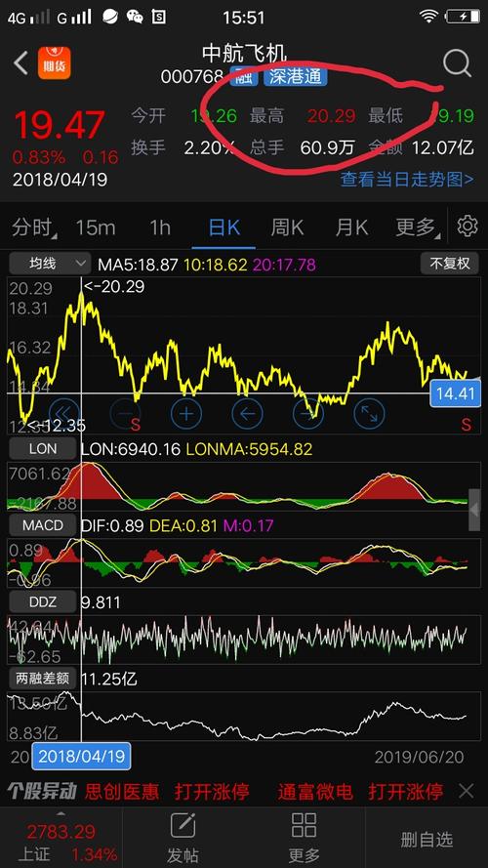
Task: Go back with the left arrow
Action: pos(21,63)
